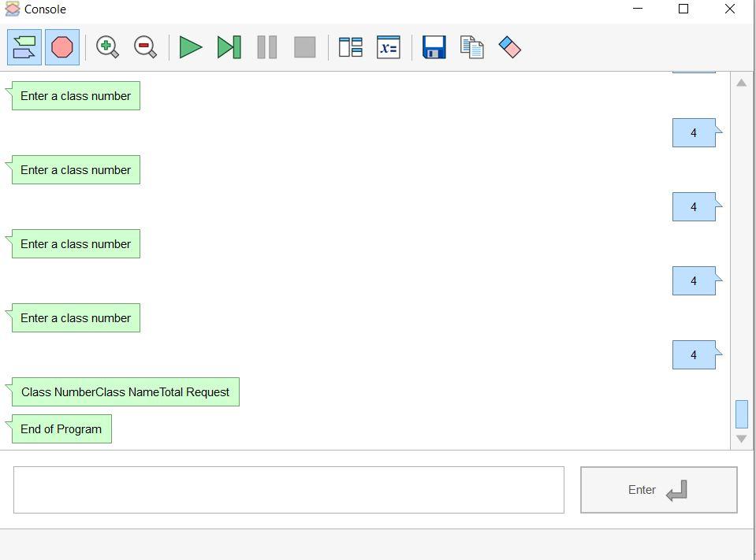This screenshot has height=560, width=756.
Task: Open the variable watch window
Action: click(x=388, y=47)
